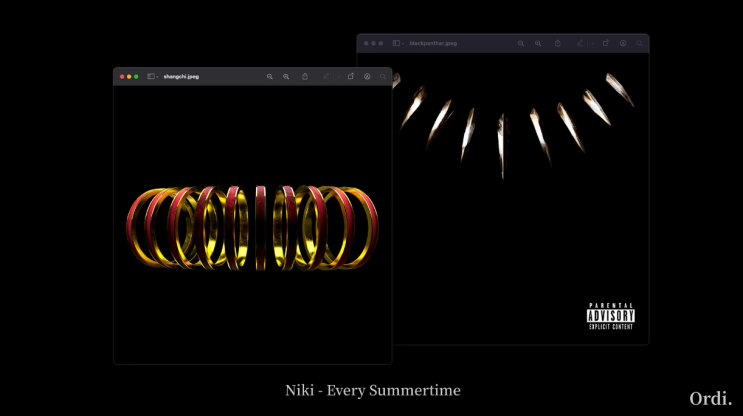Viewport: 743px width, 416px height.
Task: Close the shangchi.jpeg window
Action: 122,76
